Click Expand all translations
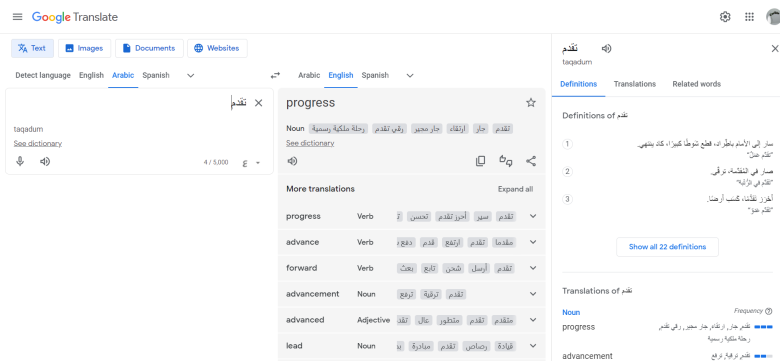Viewport: 780px width, 361px height. point(515,189)
